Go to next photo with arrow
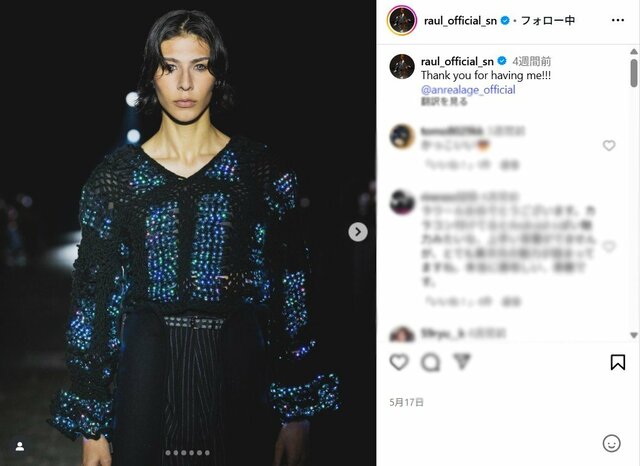This screenshot has height=466, width=640. pyautogui.click(x=358, y=232)
